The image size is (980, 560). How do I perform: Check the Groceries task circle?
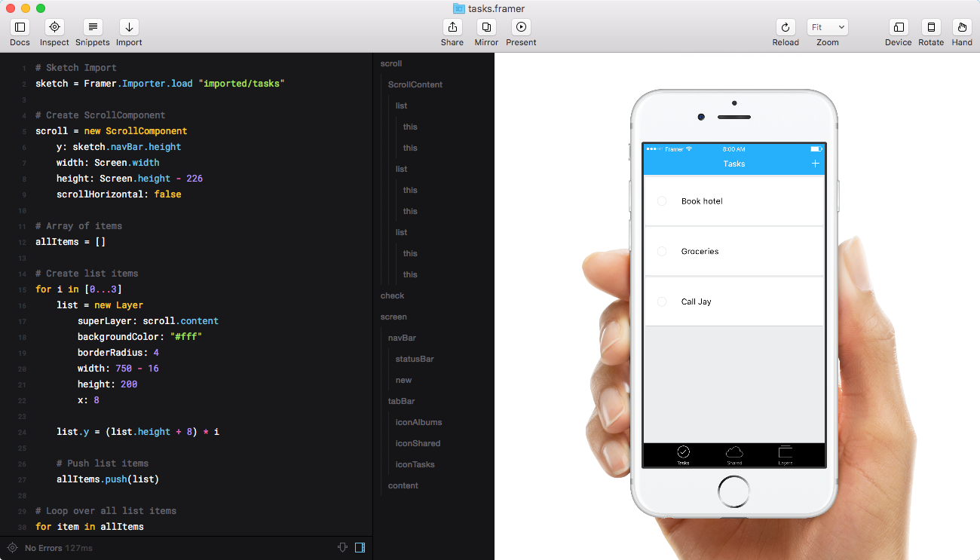click(x=662, y=251)
